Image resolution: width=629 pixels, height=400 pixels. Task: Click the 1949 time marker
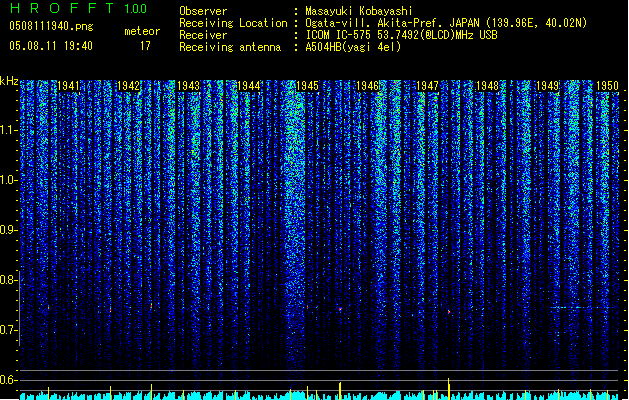(548, 86)
